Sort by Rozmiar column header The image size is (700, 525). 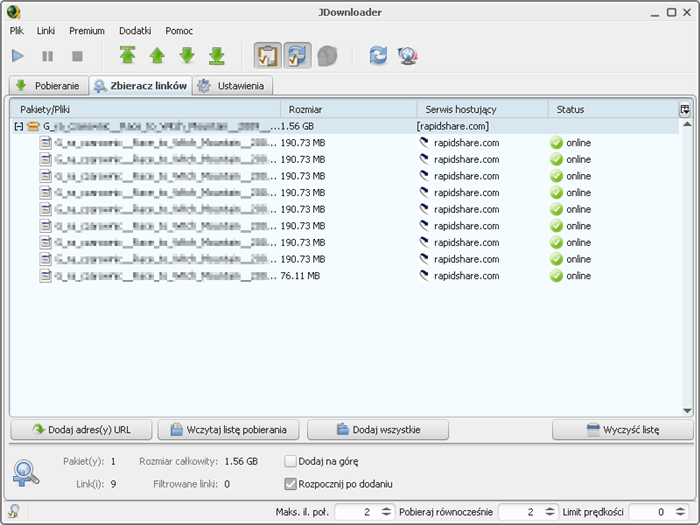349,109
